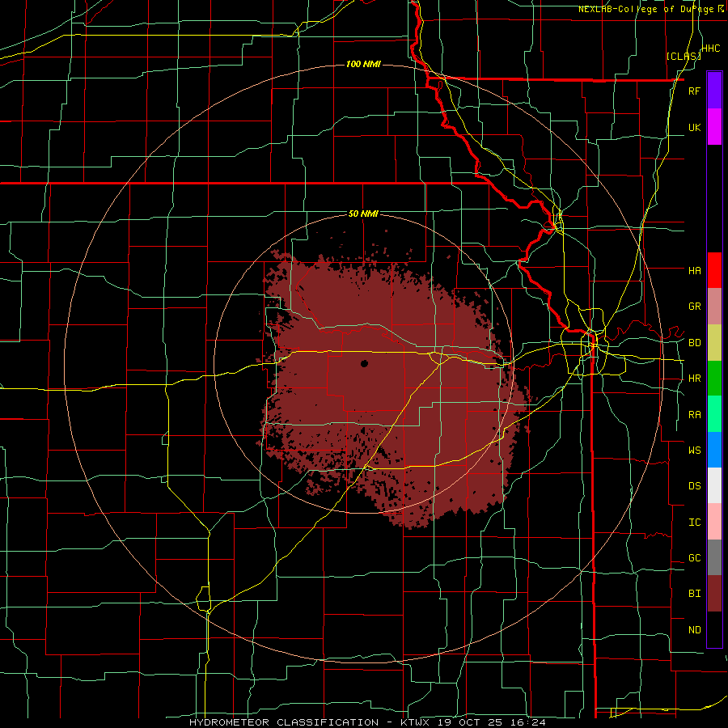
Task: Click the HR legend label
Action: (x=694, y=379)
